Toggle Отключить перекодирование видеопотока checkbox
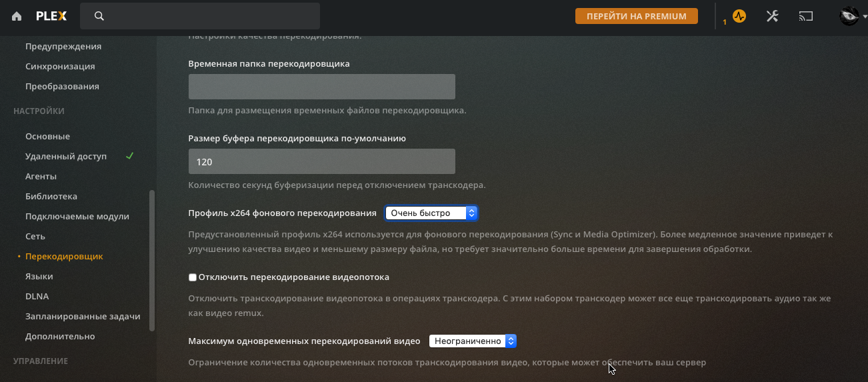 click(x=193, y=277)
